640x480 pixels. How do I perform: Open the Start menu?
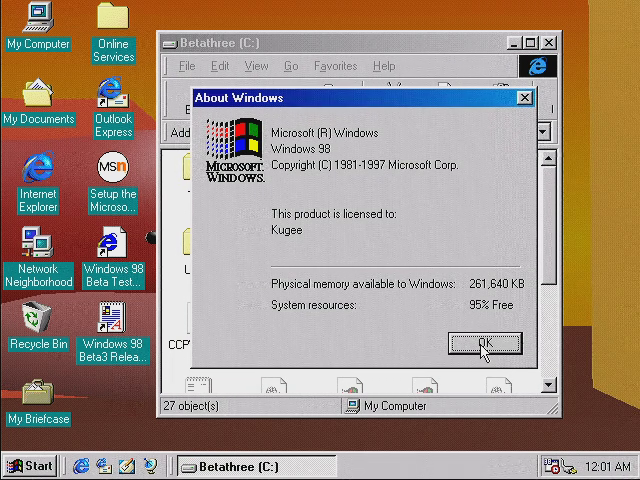pos(29,466)
